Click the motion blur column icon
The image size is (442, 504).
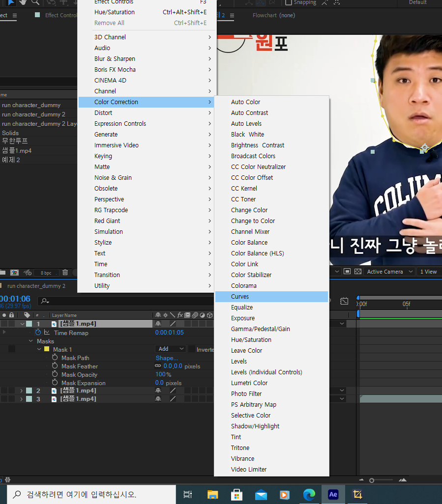195,315
